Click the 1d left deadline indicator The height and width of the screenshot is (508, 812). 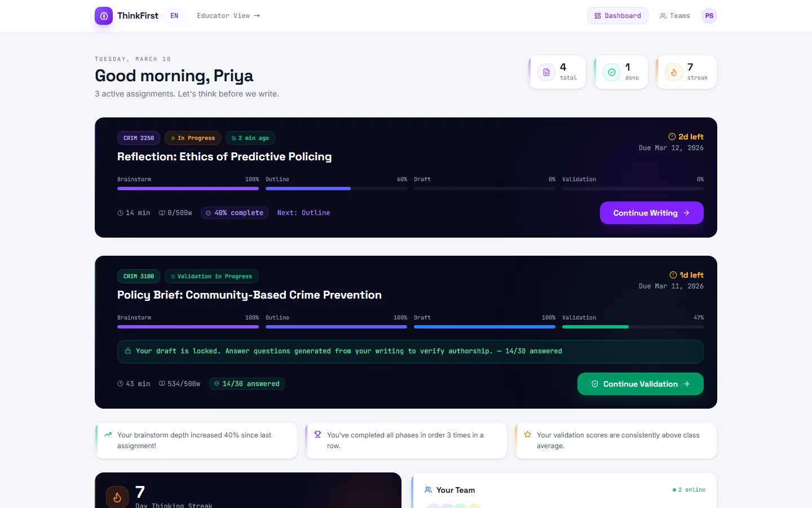click(686, 275)
